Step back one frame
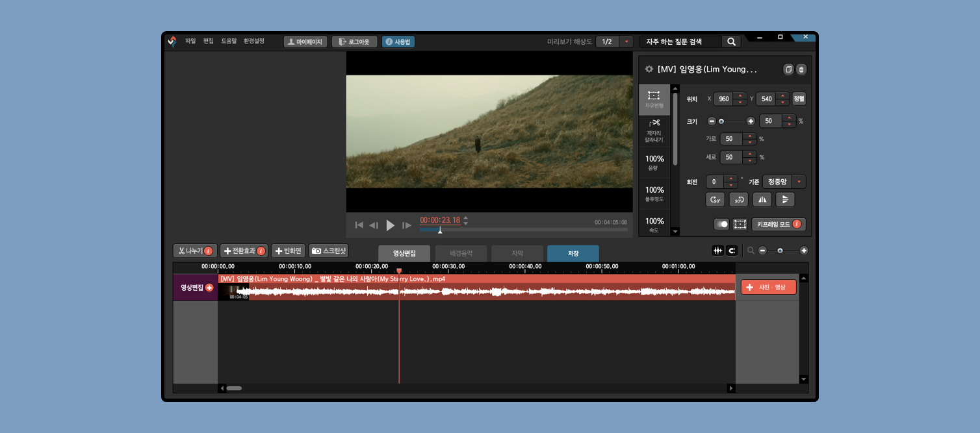Screen dimensions: 980x433 pyautogui.click(x=374, y=225)
